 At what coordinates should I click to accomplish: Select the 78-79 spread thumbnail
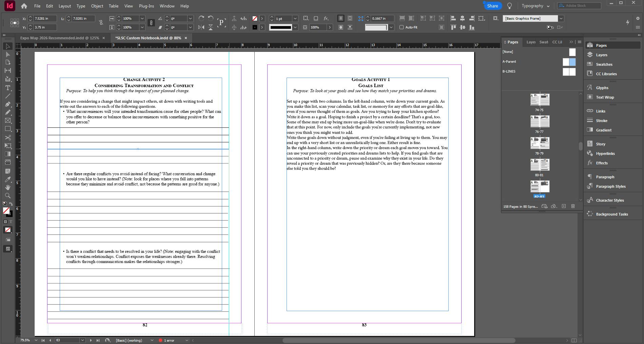[540, 143]
